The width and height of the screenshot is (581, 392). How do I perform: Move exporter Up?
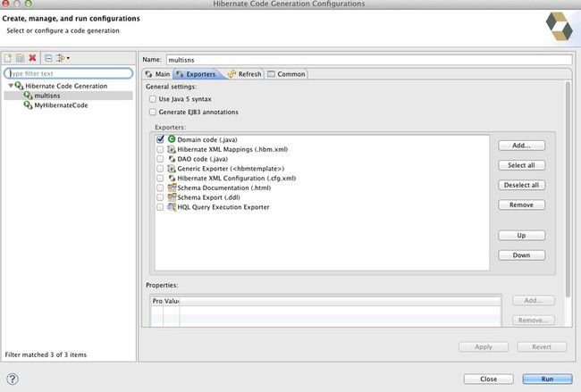click(x=521, y=236)
